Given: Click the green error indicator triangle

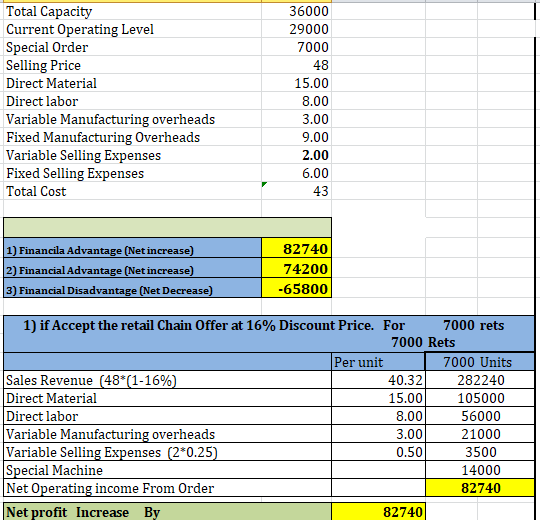Looking at the screenshot, I should (x=264, y=184).
